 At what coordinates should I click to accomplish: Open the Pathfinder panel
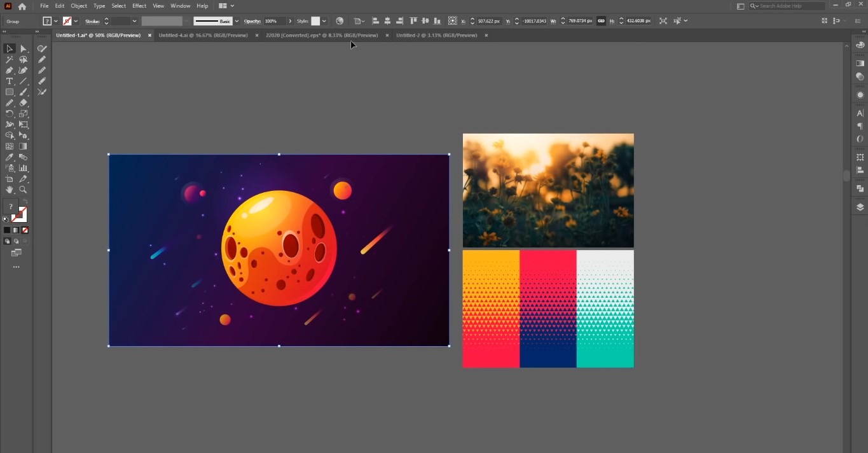pyautogui.click(x=860, y=188)
